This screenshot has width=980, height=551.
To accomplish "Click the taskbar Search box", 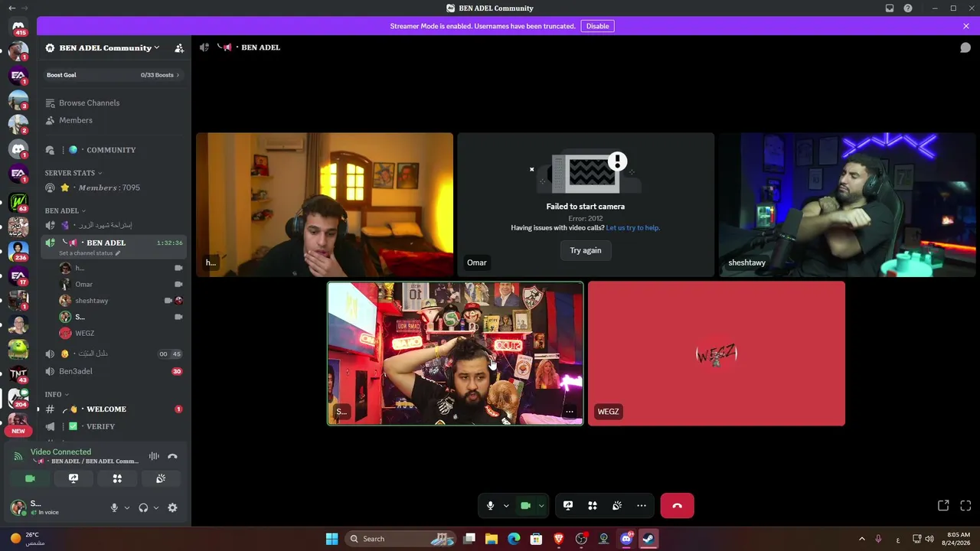I will [x=402, y=539].
